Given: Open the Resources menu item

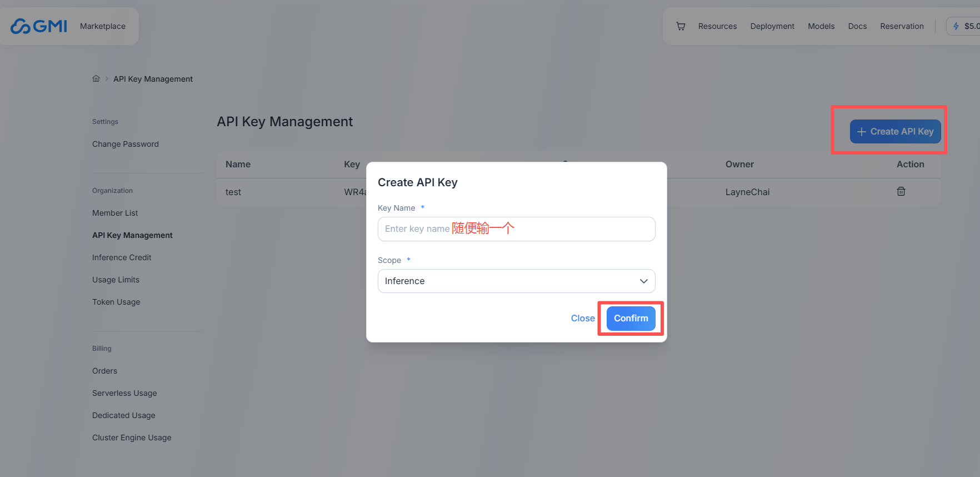Looking at the screenshot, I should point(717,26).
